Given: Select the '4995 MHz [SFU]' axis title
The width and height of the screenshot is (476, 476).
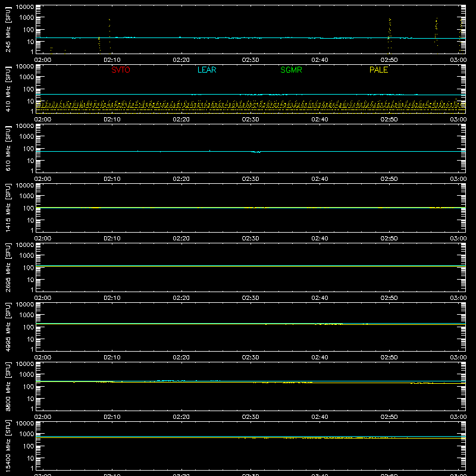Looking at the screenshot, I should coord(8,327).
